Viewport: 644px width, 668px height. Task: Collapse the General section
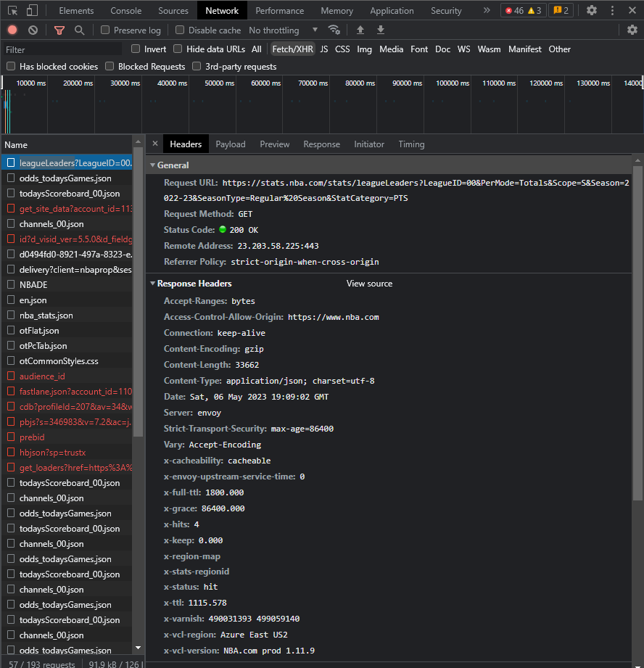tap(153, 165)
